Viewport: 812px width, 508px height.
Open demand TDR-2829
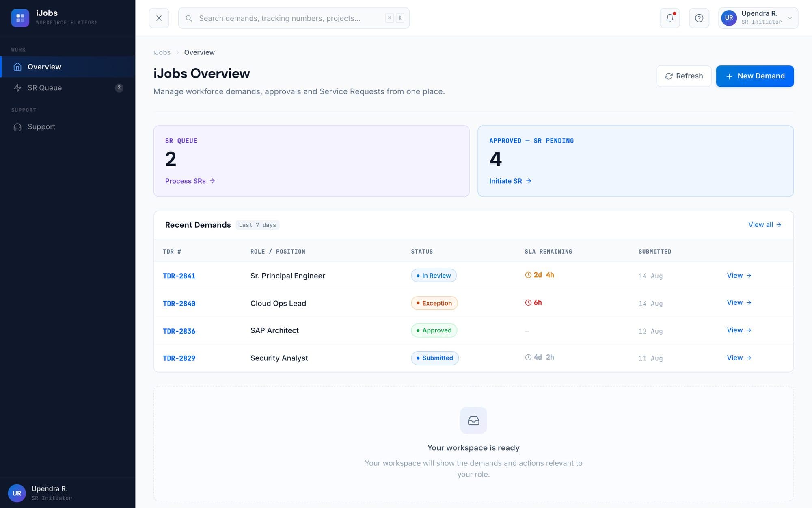click(x=179, y=358)
